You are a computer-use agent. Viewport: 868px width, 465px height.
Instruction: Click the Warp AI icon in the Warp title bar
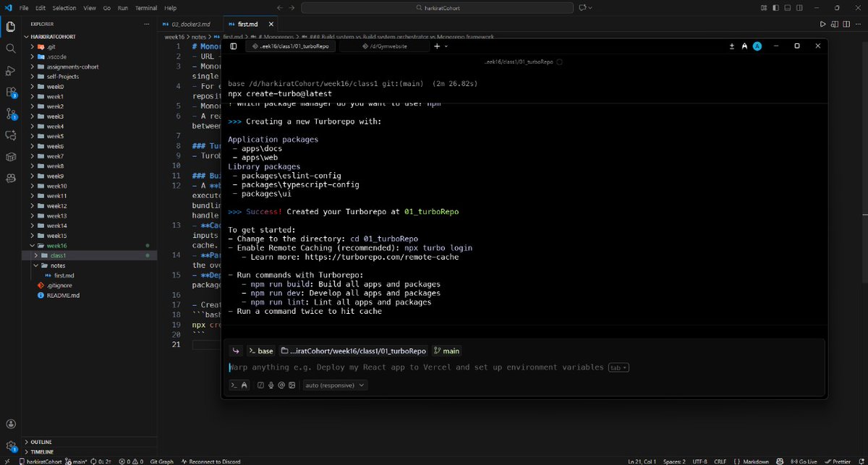coord(744,46)
